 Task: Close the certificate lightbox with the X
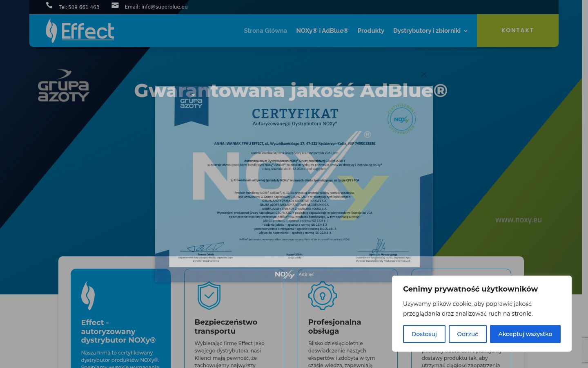[x=424, y=74]
